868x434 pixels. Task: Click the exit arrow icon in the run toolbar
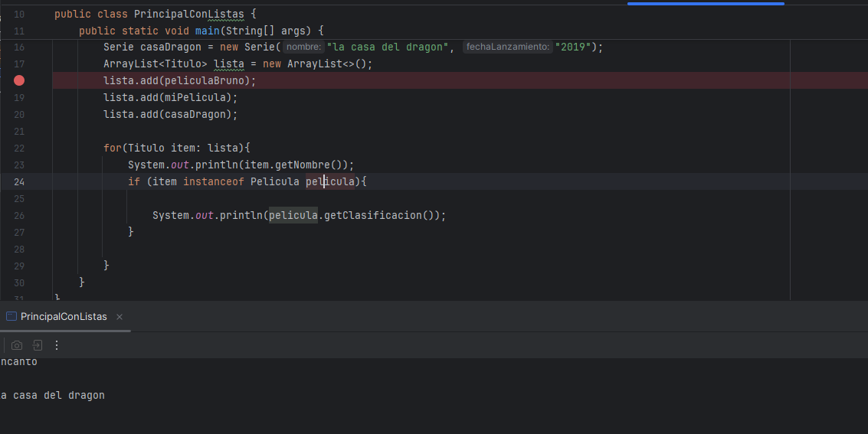click(37, 345)
